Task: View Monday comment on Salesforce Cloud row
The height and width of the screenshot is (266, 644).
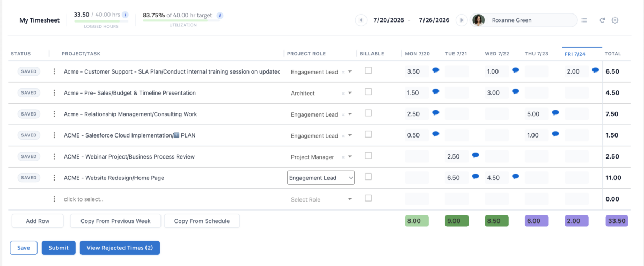Action: click(436, 134)
